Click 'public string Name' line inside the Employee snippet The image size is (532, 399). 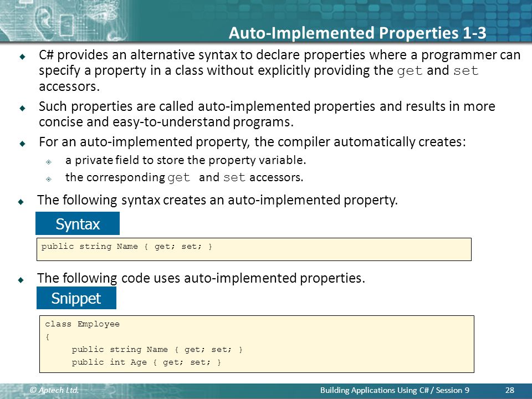(x=157, y=350)
